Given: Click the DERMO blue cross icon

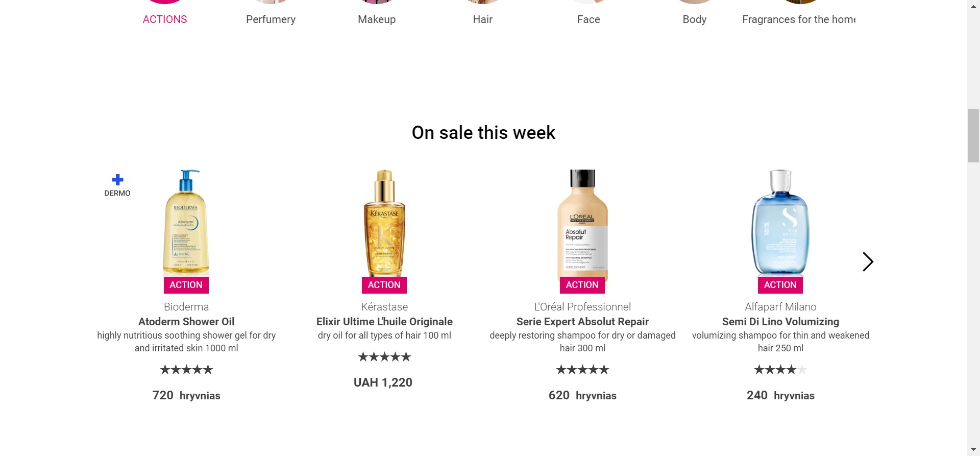Looking at the screenshot, I should tap(117, 180).
